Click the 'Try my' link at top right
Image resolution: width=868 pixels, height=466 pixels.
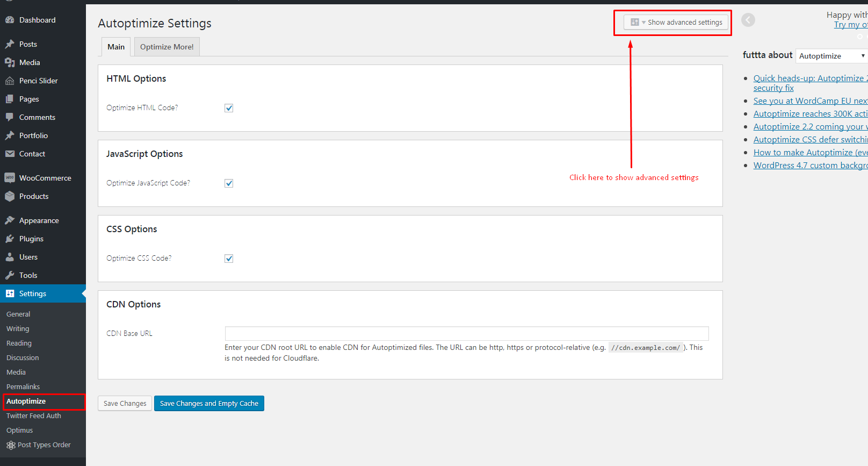(x=851, y=25)
